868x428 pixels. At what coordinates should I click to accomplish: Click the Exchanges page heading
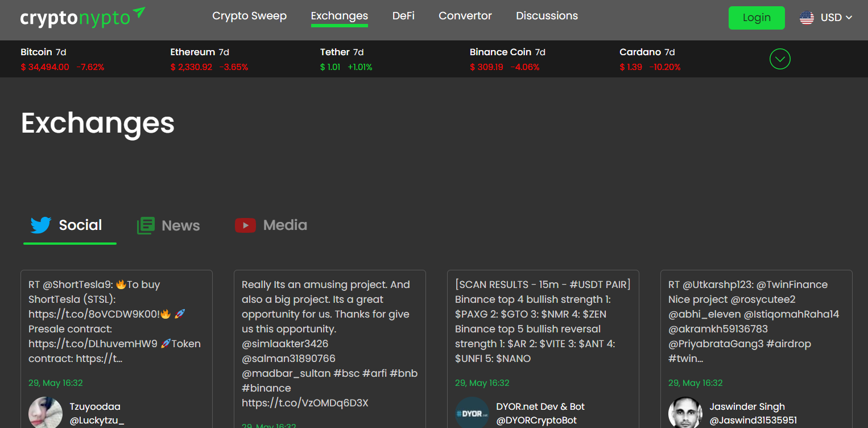[98, 123]
